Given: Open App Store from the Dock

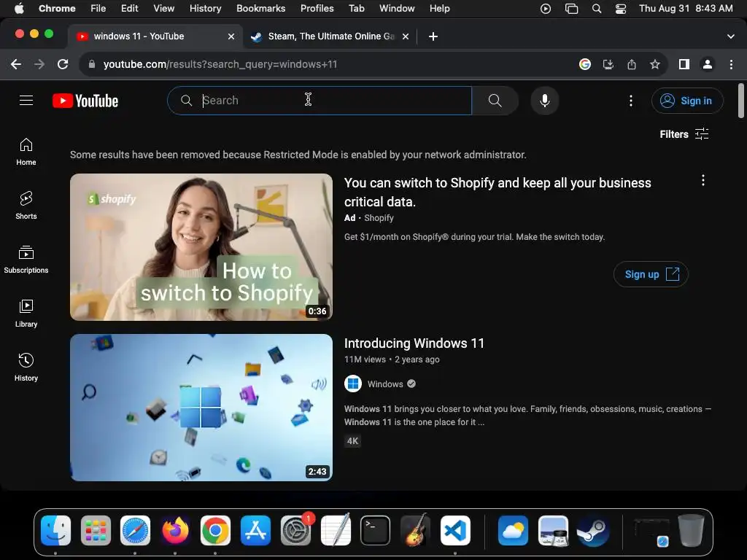Looking at the screenshot, I should coord(255,530).
